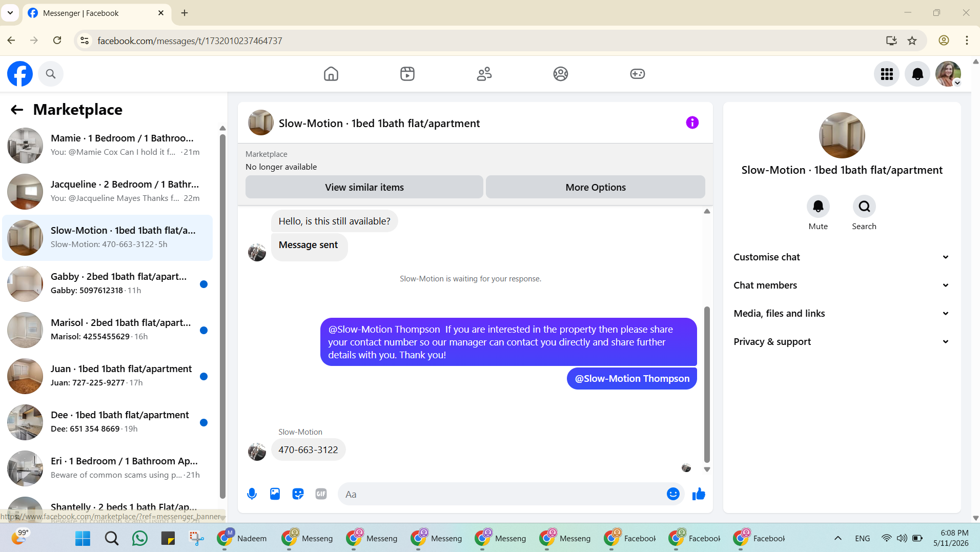Image resolution: width=980 pixels, height=552 pixels.
Task: Click the conversation list scrollbar
Action: pos(222,315)
